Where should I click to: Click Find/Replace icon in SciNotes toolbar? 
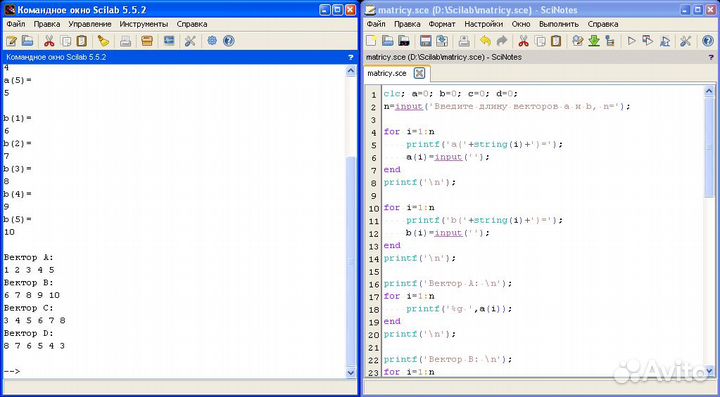[578, 41]
